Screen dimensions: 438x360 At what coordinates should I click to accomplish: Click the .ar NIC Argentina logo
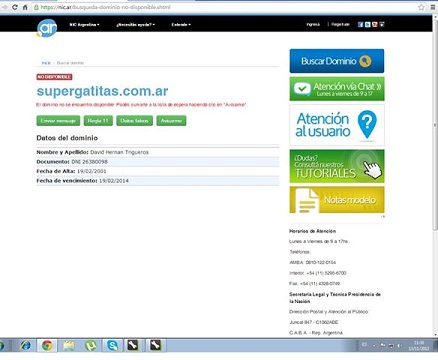47,28
